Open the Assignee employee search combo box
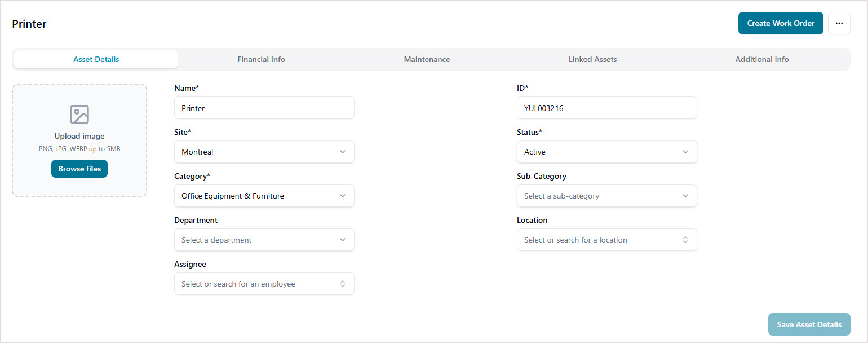 (x=264, y=284)
